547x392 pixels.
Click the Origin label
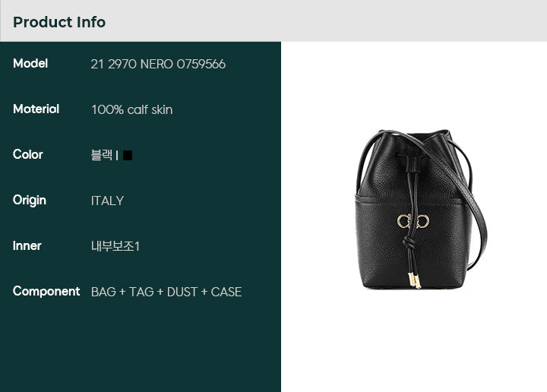pos(30,201)
